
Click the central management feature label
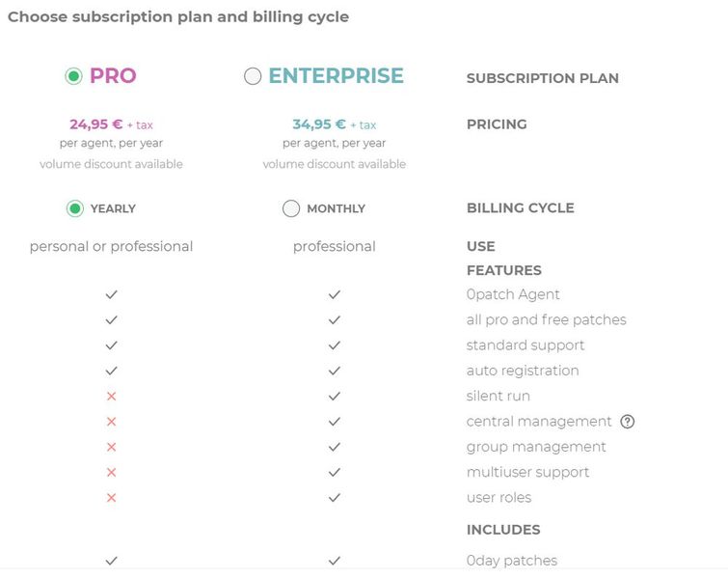coord(539,422)
